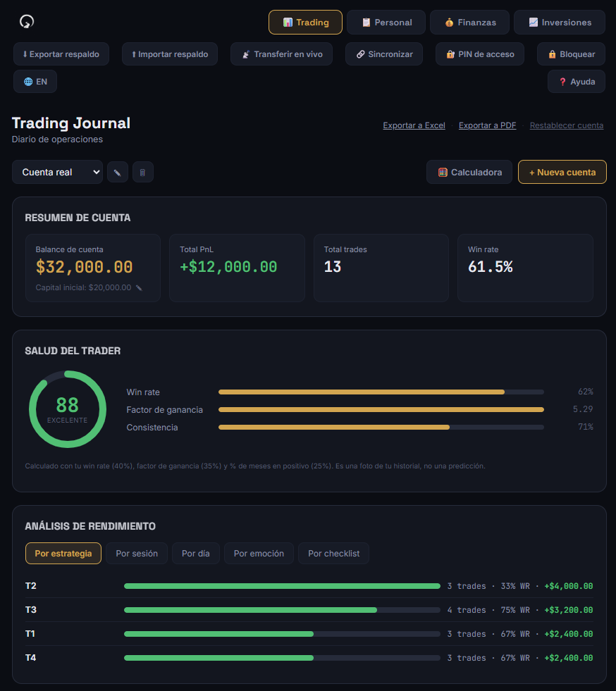The width and height of the screenshot is (616, 691).
Task: Create account with + Nueva cuenta
Action: 562,173
